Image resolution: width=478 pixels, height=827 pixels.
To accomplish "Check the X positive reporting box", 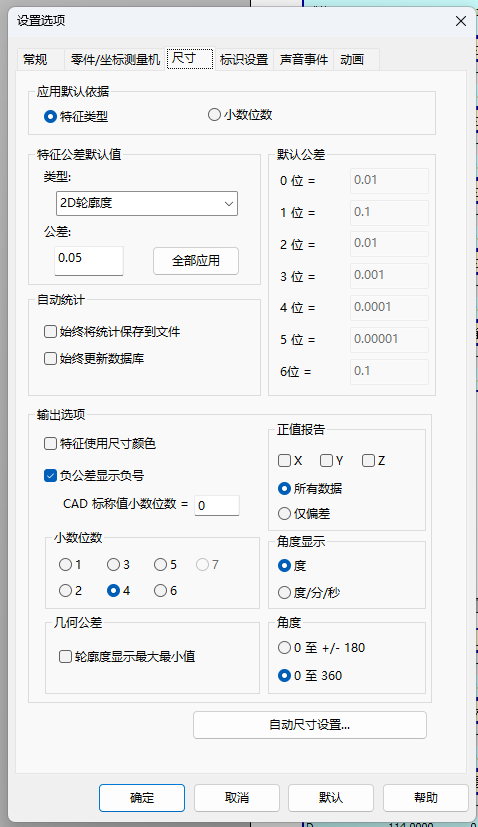I will coord(290,460).
